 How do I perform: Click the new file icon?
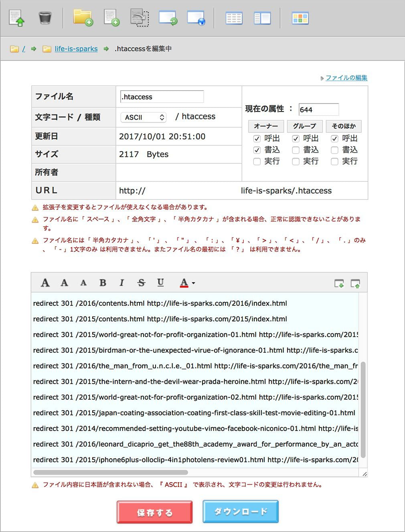(x=112, y=18)
